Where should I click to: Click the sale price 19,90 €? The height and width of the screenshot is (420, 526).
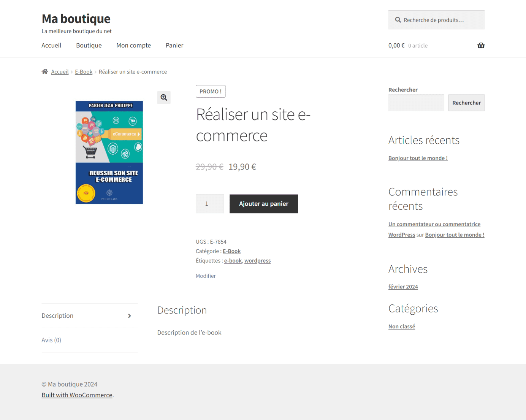[242, 167]
